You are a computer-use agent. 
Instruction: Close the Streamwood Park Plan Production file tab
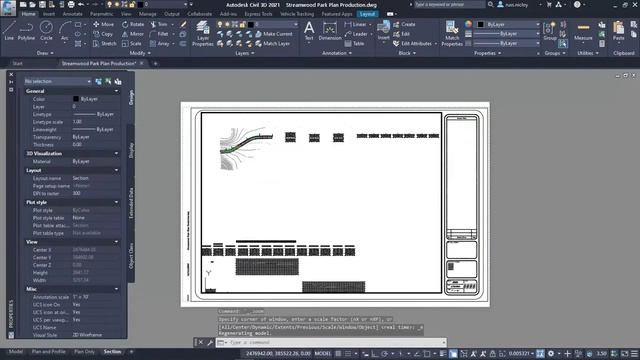[x=142, y=63]
